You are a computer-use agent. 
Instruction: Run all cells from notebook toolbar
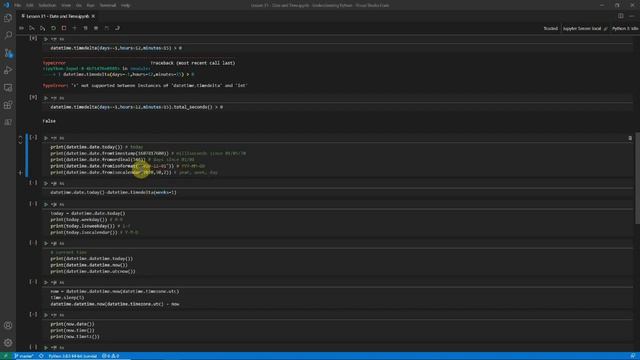[21, 28]
